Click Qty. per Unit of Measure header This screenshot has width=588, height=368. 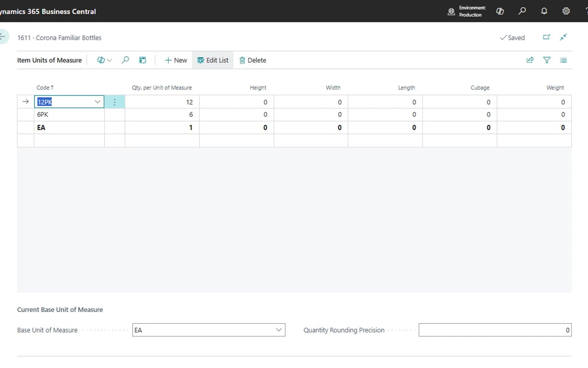[162, 88]
